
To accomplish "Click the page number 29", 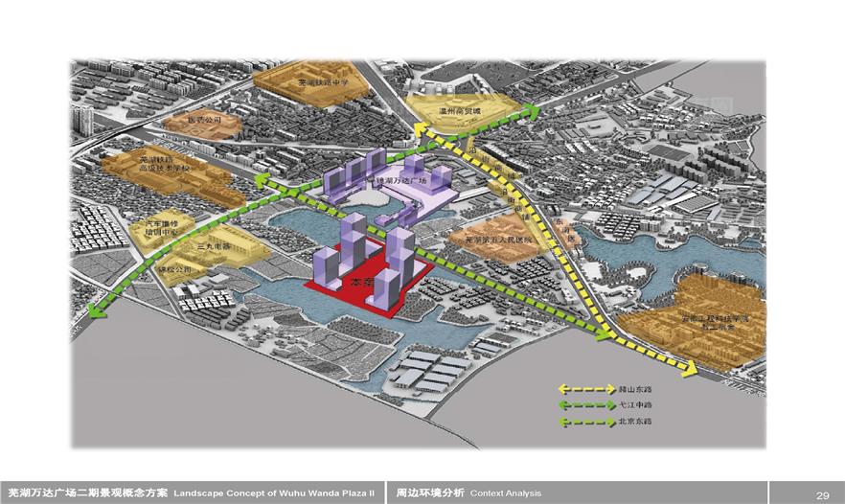I will pyautogui.click(x=822, y=494).
